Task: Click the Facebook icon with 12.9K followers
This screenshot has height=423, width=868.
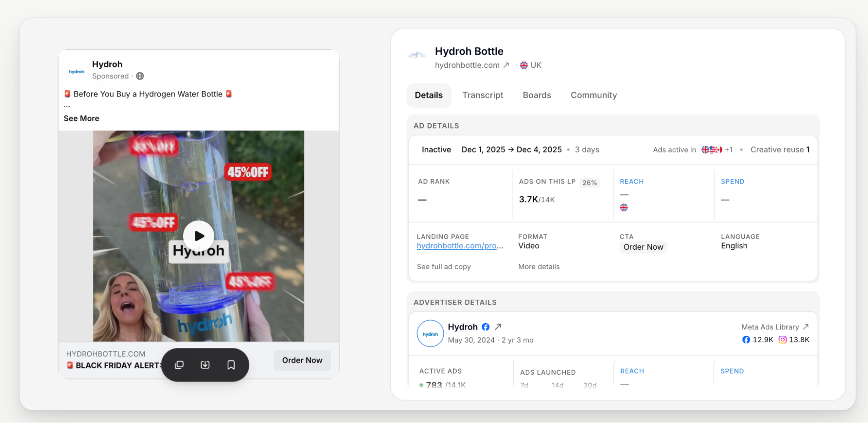Action: point(746,340)
